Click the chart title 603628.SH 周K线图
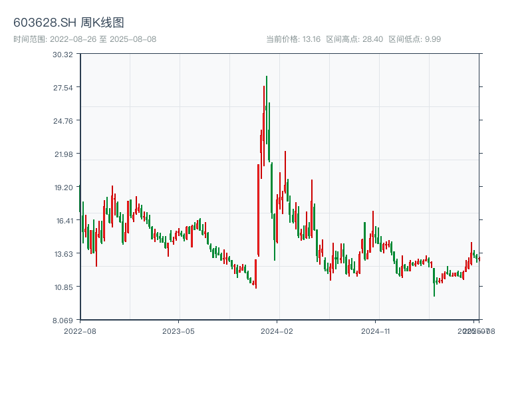Screen dimensions: 532x399 coord(68,23)
